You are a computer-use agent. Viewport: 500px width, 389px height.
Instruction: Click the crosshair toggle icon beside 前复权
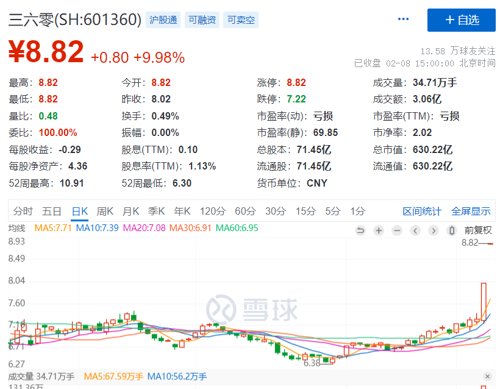coord(452,230)
